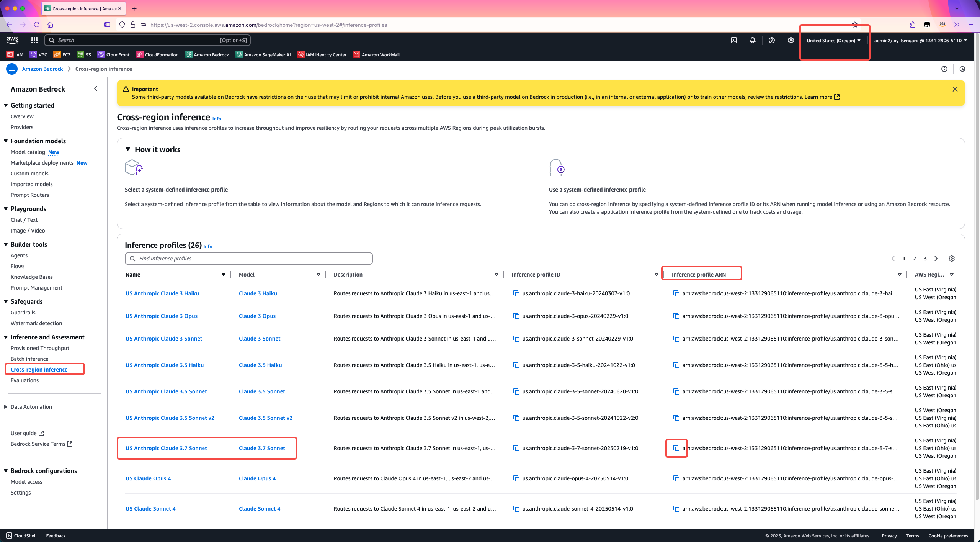Open US Anthropic Claude 3.7 Sonnet profile
The width and height of the screenshot is (980, 542).
pyautogui.click(x=166, y=448)
